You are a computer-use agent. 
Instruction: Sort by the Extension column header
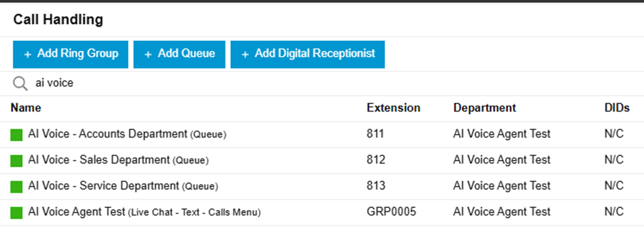[393, 108]
